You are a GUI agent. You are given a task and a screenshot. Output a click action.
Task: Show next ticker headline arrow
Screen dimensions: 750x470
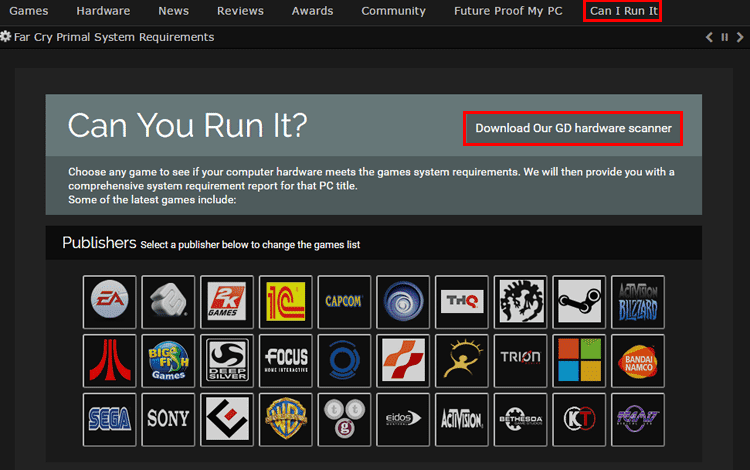(x=740, y=37)
